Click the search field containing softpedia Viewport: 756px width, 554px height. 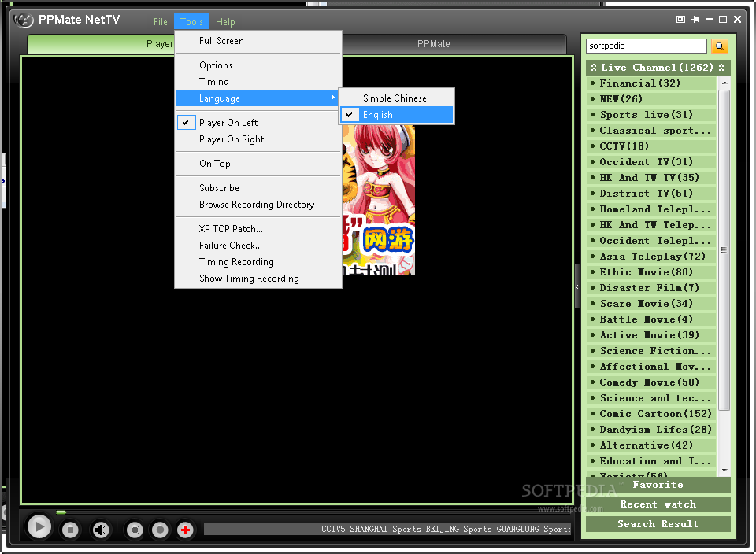647,46
